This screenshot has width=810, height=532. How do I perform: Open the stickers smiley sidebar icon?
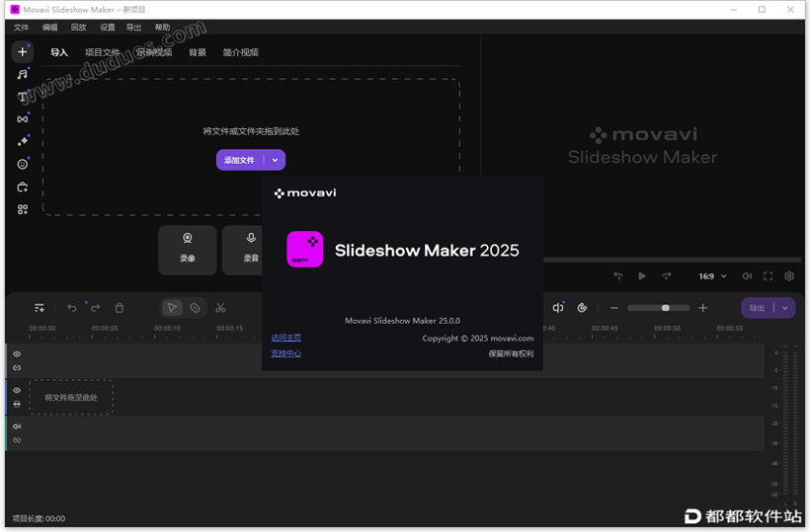[x=22, y=164]
